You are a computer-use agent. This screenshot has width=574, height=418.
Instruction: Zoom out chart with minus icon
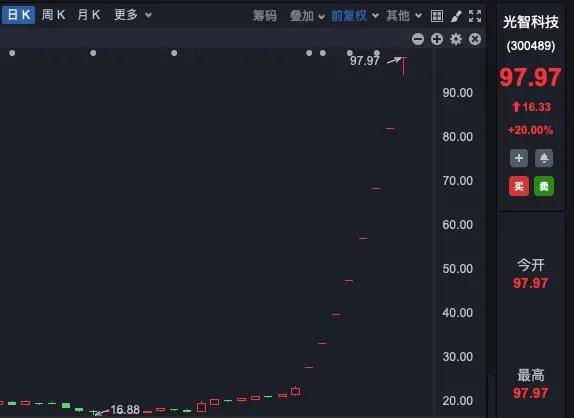[418, 39]
